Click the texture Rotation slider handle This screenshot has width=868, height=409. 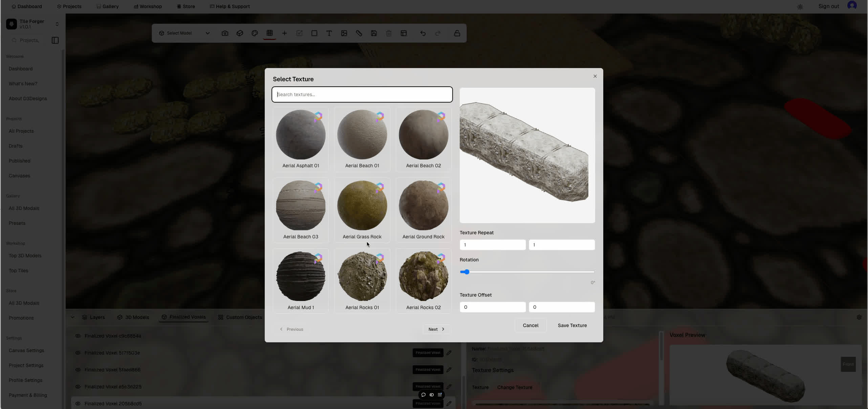point(466,272)
